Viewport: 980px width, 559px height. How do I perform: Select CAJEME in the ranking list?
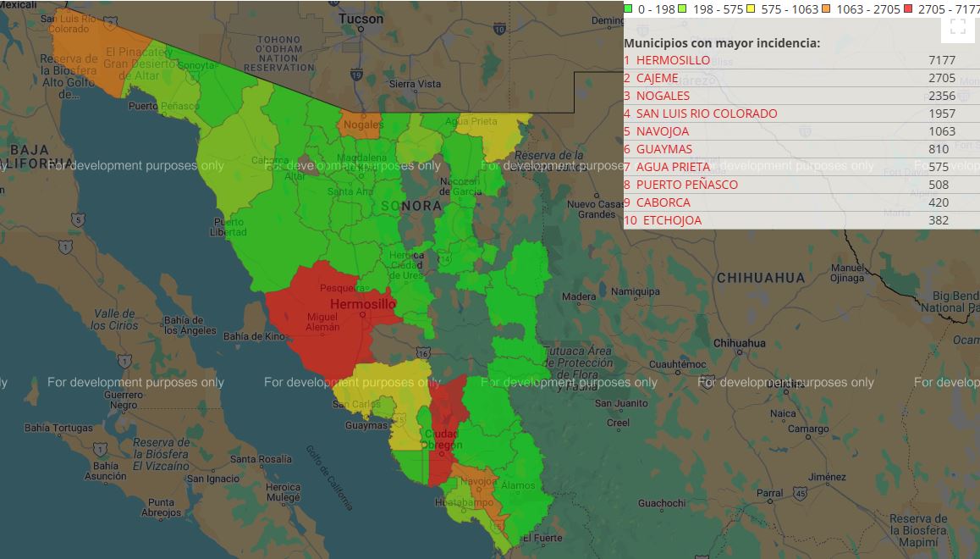657,78
